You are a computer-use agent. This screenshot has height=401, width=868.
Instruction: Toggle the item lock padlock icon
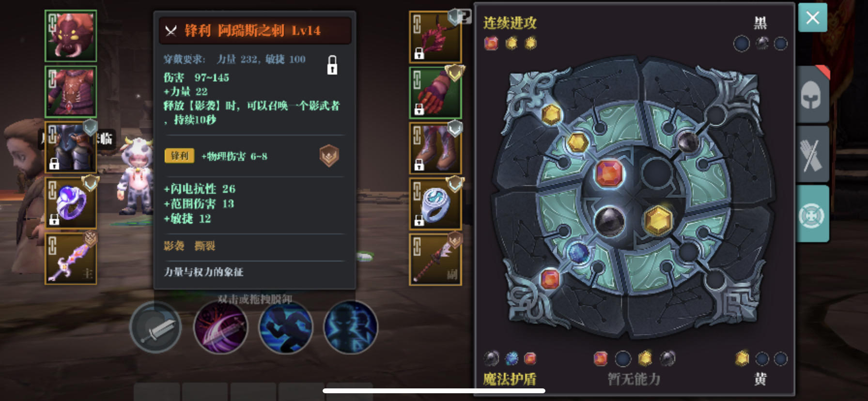pyautogui.click(x=332, y=65)
